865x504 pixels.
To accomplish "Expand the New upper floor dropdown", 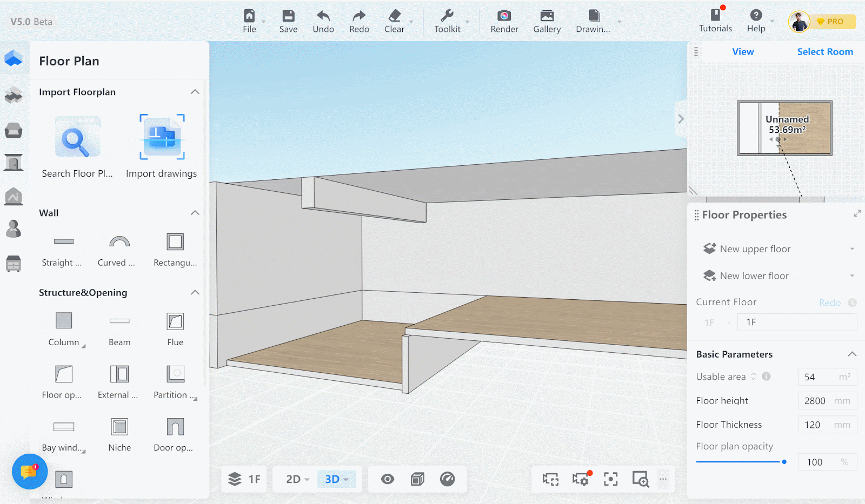I will 852,249.
